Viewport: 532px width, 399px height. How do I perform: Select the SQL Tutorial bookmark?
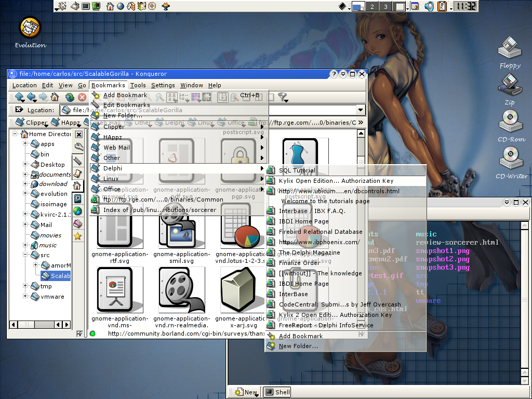(346, 170)
